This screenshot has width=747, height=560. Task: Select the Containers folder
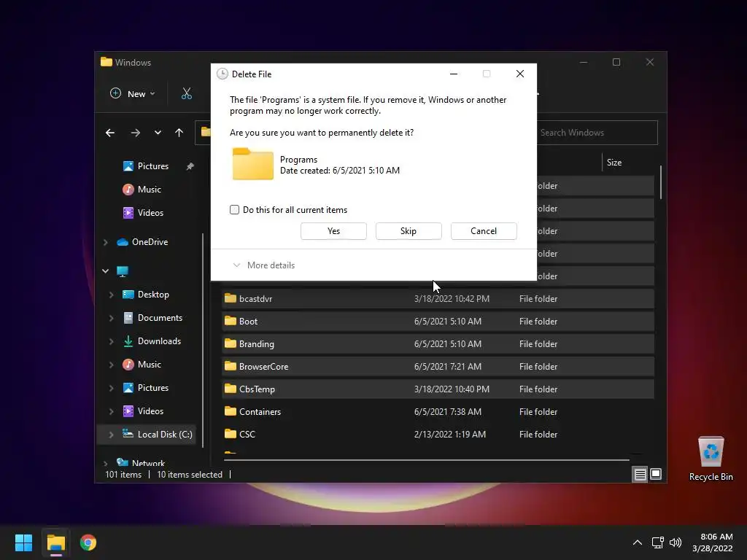coord(438,412)
